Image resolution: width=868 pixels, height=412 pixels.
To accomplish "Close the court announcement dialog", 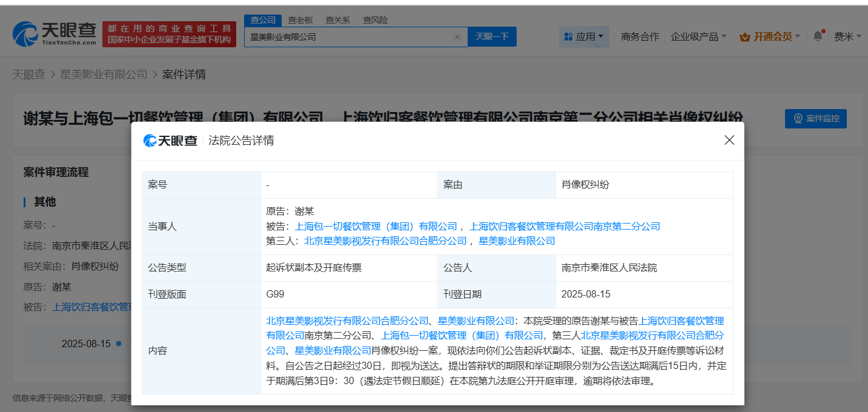I will pyautogui.click(x=729, y=140).
